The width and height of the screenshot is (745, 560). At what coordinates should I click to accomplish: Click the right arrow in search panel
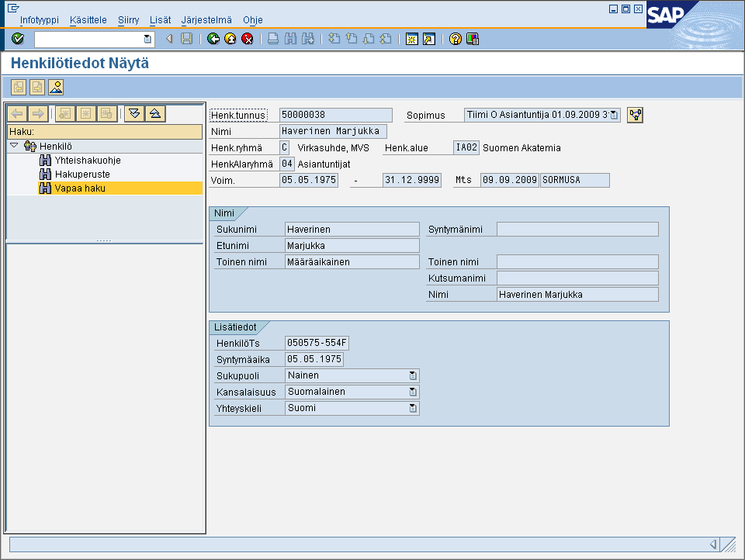click(37, 113)
